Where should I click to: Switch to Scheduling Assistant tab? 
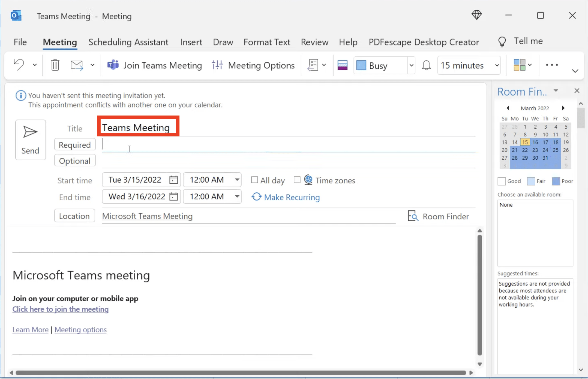click(128, 42)
